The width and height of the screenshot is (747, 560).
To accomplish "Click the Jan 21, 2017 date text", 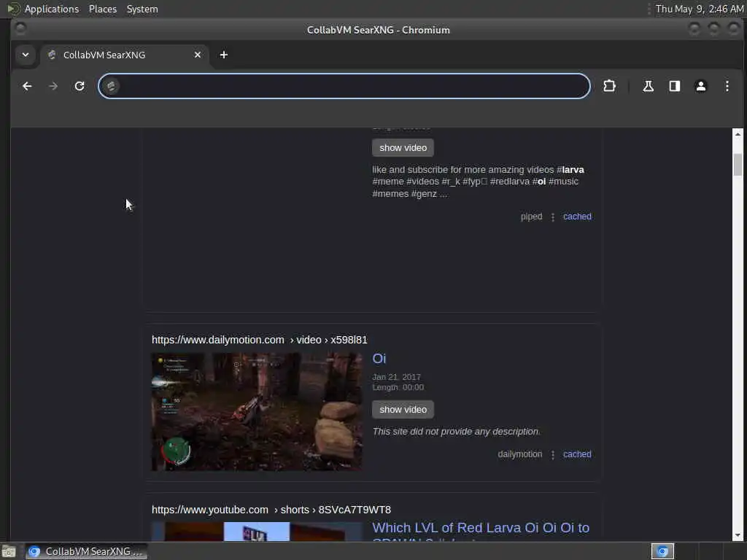I will tap(396, 377).
